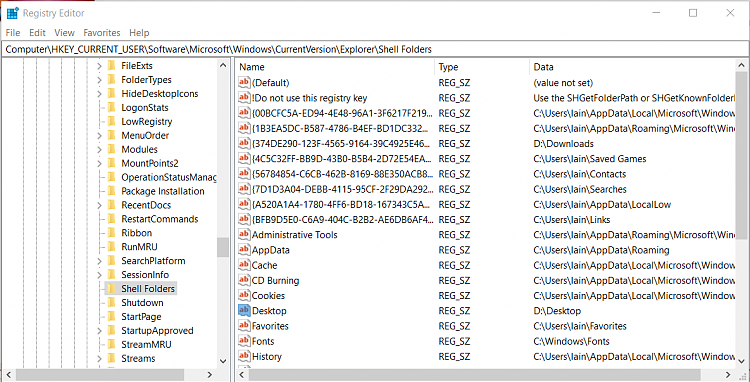Click the tree pane vertical scrollbar thumb
This screenshot has width=750, height=382.
point(223,248)
